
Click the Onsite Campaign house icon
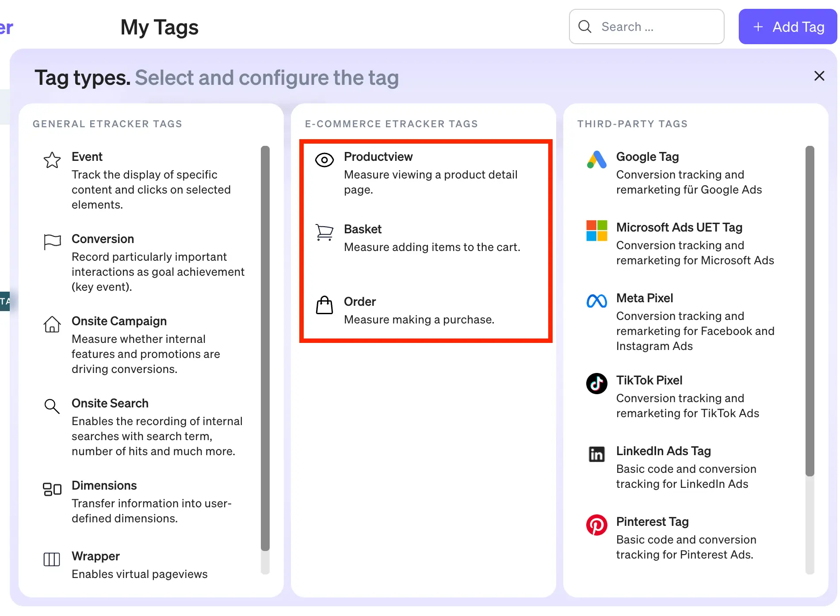pyautogui.click(x=52, y=324)
